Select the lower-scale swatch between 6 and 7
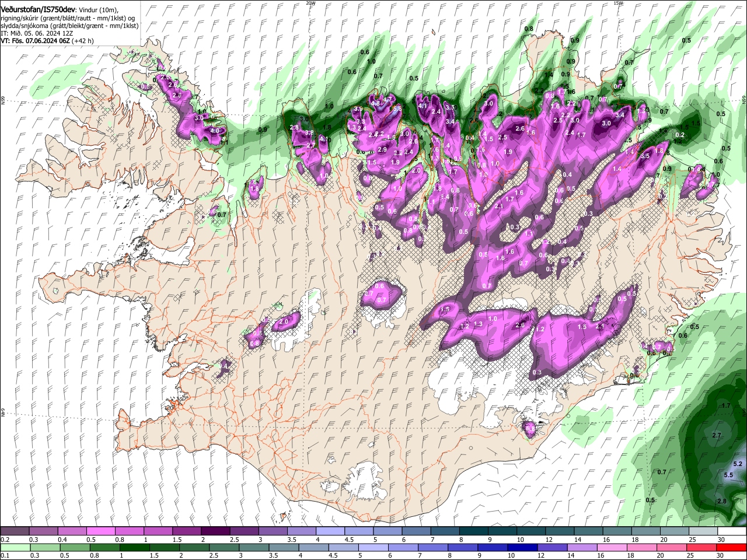Image resolution: width=747 pixels, height=560 pixels. [403, 548]
